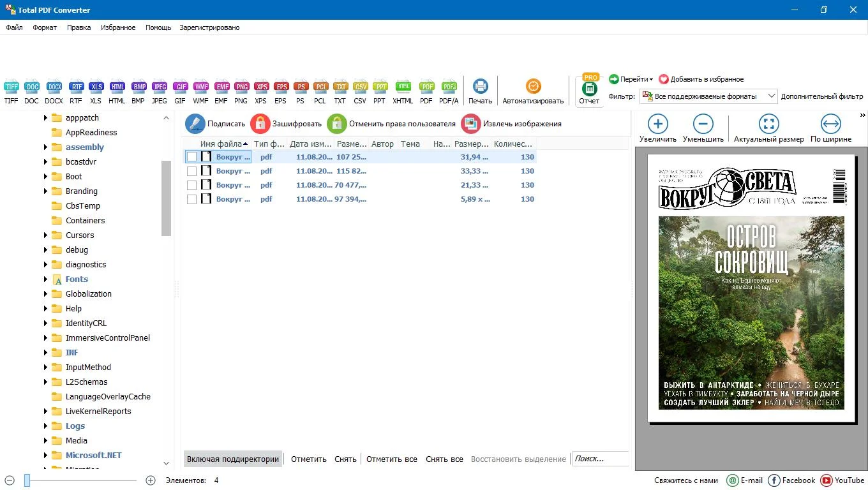868x490 pixels.
Task: Open the Перейти dropdown
Action: coord(631,79)
